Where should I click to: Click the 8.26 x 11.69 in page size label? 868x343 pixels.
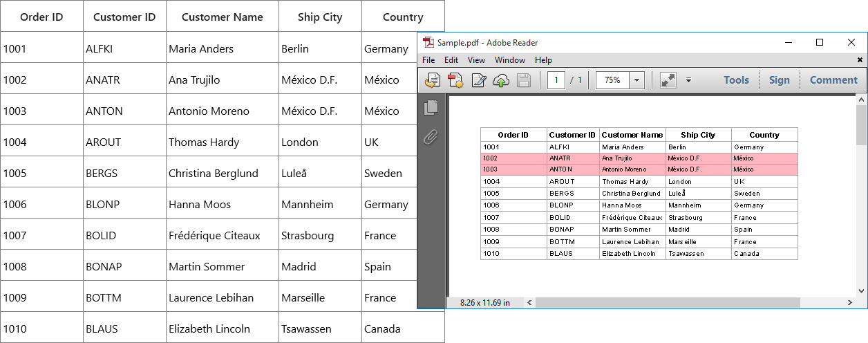tap(484, 303)
